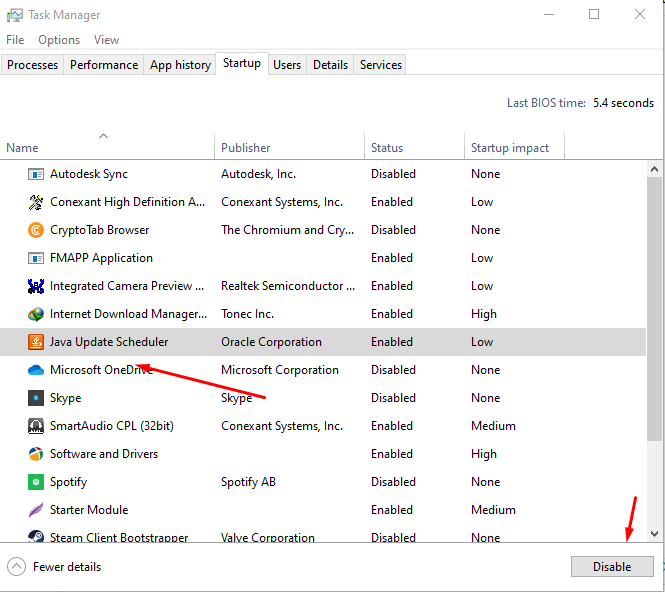665x592 pixels.
Task: Select the Steam Client Bootstrapper name
Action: click(x=119, y=537)
